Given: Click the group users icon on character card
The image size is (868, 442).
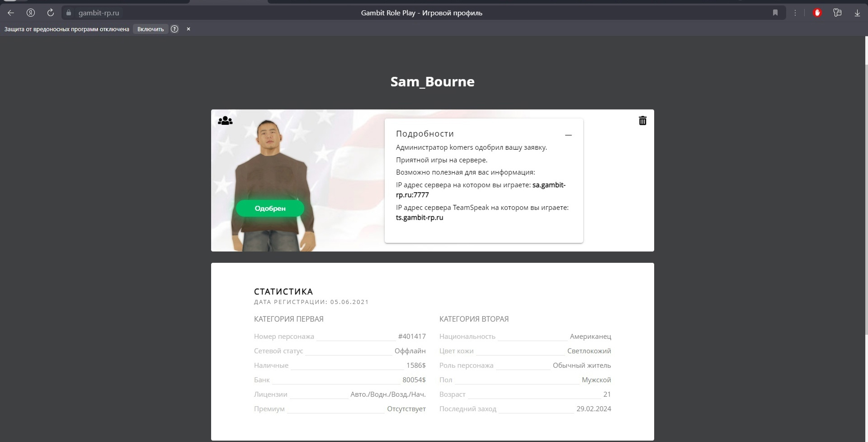Looking at the screenshot, I should point(225,121).
